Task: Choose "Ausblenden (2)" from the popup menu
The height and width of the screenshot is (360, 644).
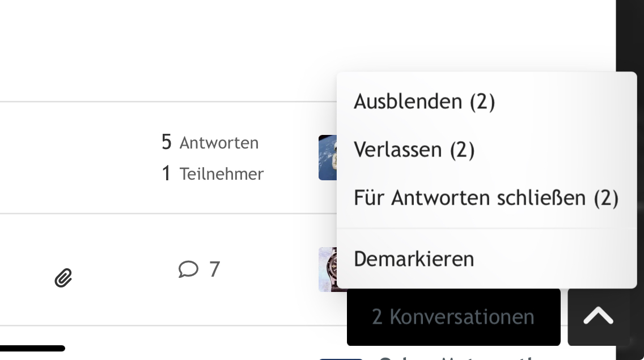Action: pos(424,101)
